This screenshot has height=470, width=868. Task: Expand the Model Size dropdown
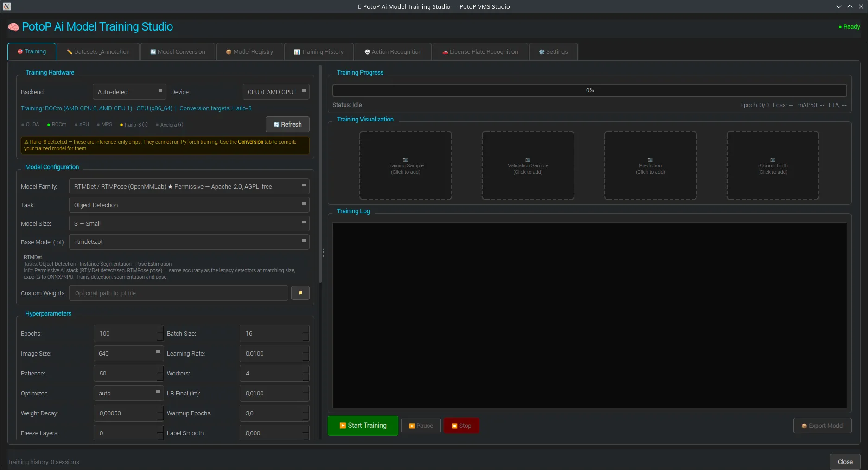(x=189, y=223)
